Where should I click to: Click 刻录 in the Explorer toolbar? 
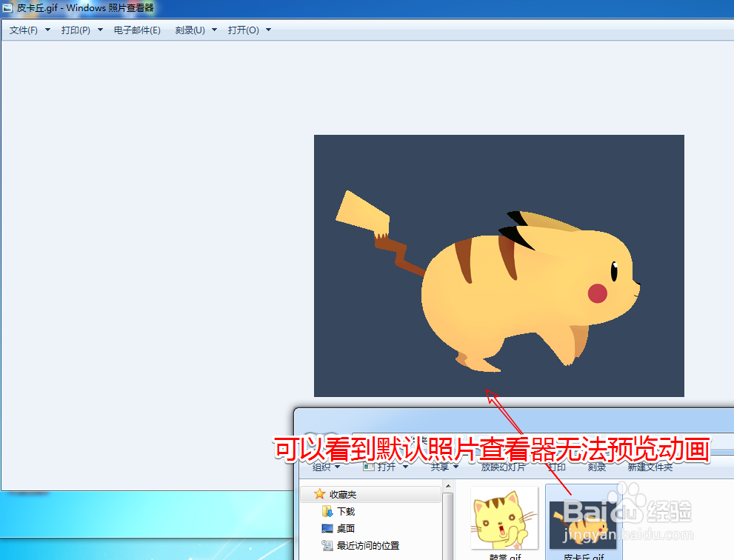pyautogui.click(x=597, y=467)
